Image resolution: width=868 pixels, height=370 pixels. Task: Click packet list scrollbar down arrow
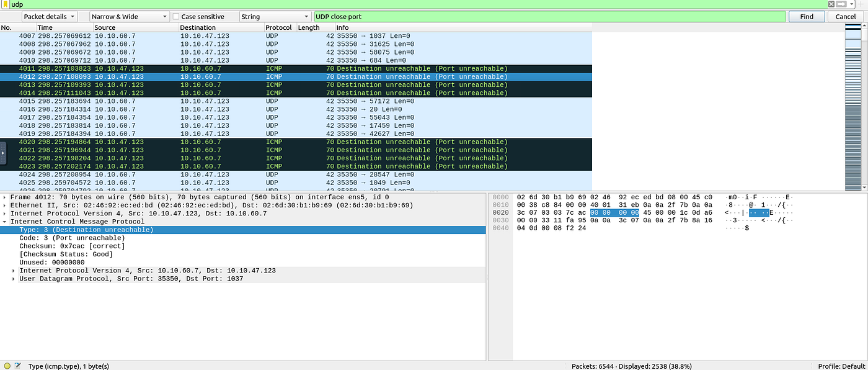pyautogui.click(x=864, y=187)
